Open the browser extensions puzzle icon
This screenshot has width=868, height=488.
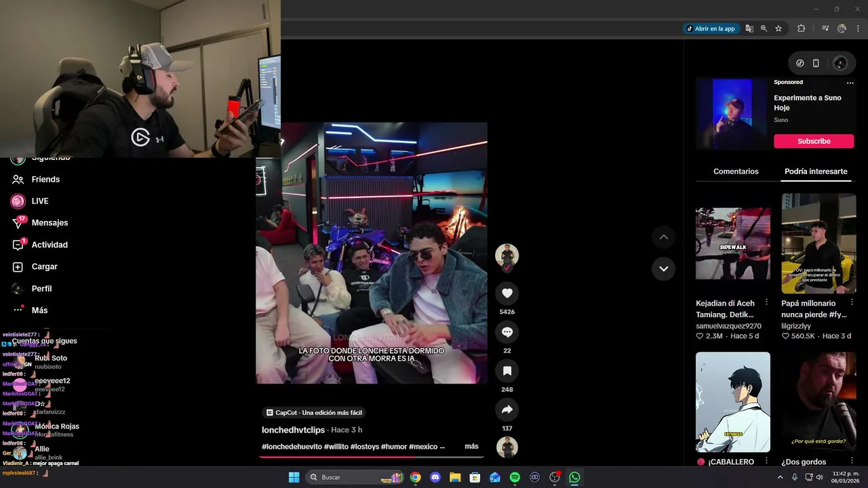[802, 28]
